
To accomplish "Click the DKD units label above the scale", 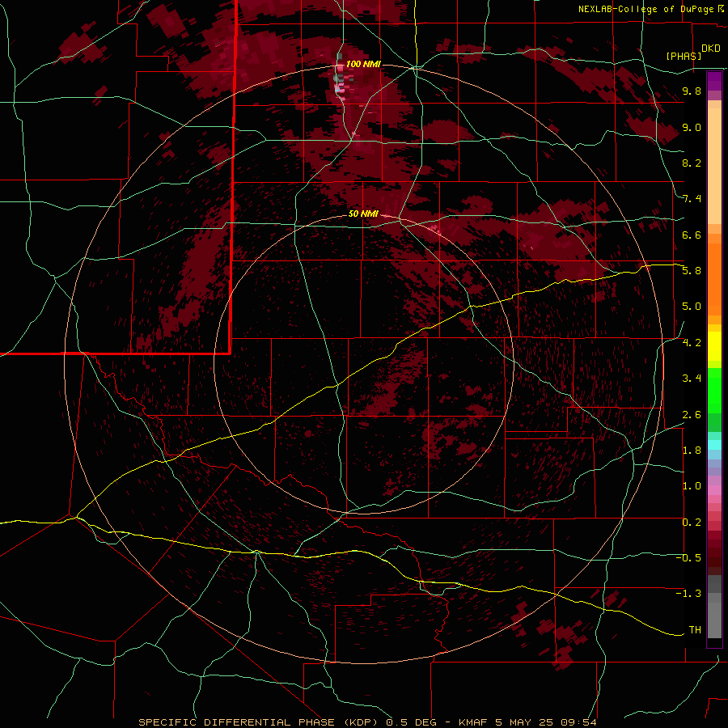I will click(711, 49).
